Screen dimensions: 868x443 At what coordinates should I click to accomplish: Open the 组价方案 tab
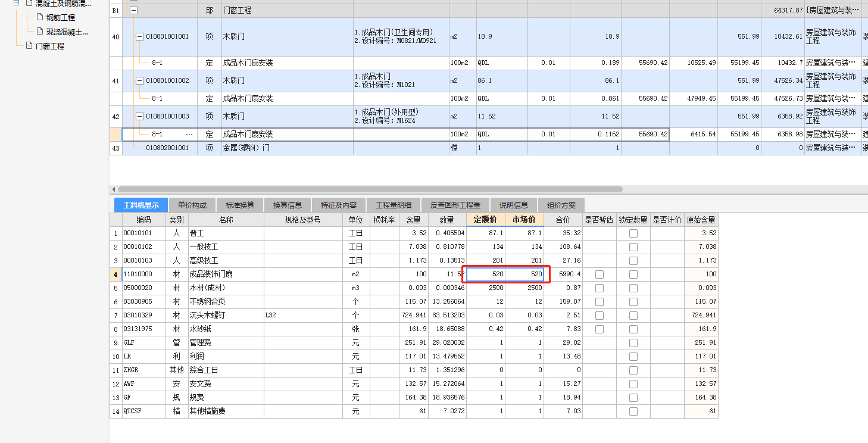pyautogui.click(x=561, y=205)
